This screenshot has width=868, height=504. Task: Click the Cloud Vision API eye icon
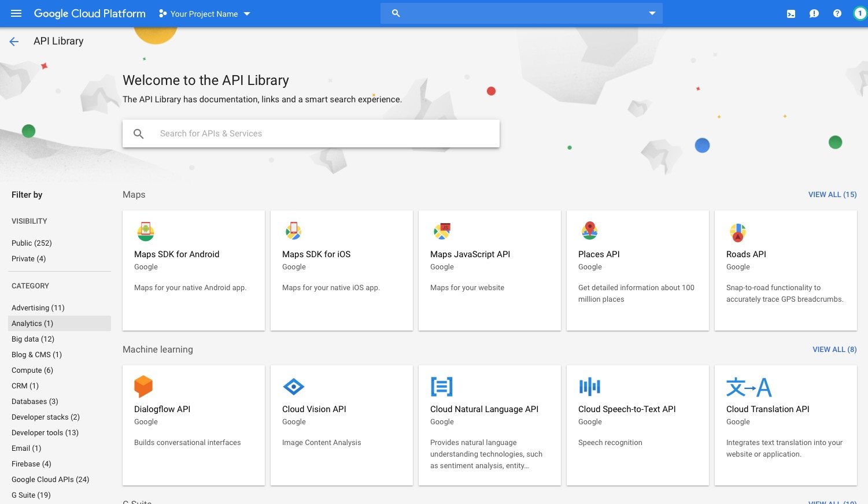(x=294, y=386)
